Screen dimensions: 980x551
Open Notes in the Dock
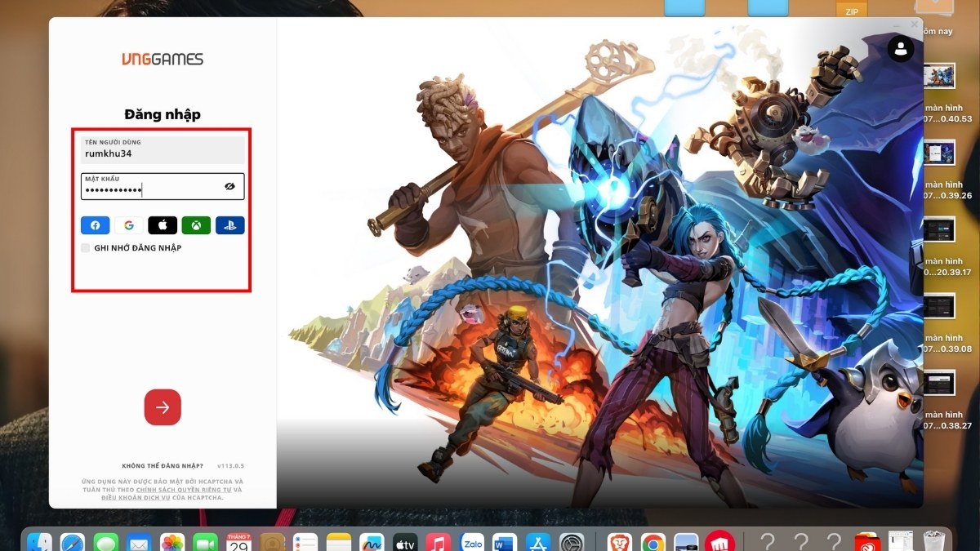[338, 544]
